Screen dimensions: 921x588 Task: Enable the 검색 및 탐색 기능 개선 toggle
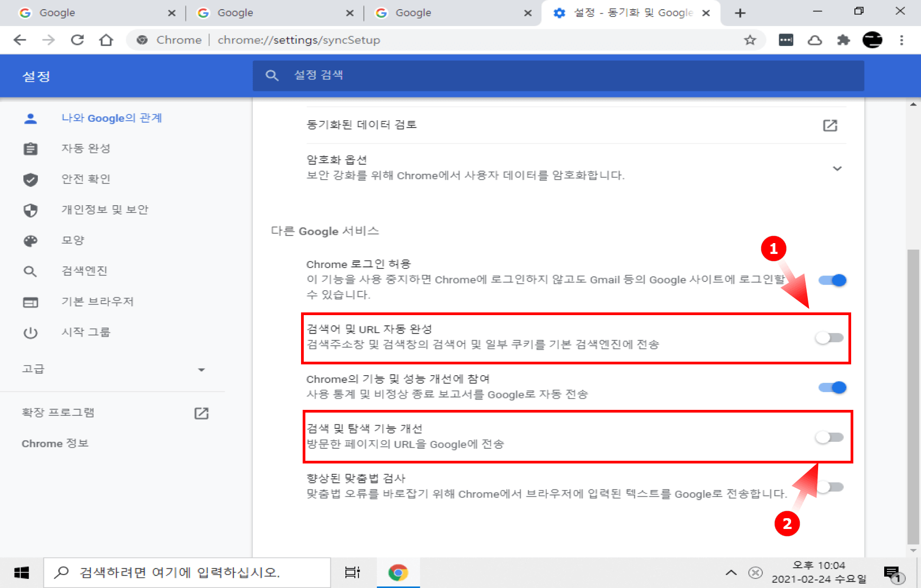click(829, 437)
